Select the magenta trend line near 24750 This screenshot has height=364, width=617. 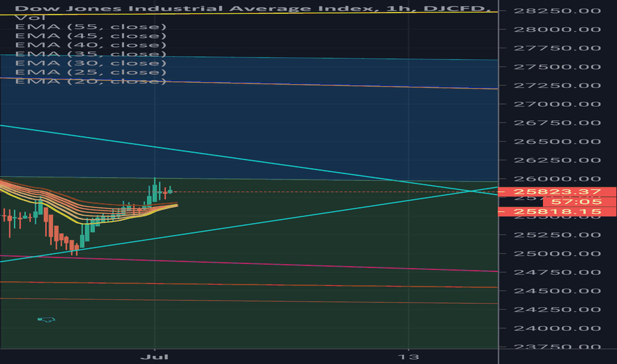(x=249, y=263)
